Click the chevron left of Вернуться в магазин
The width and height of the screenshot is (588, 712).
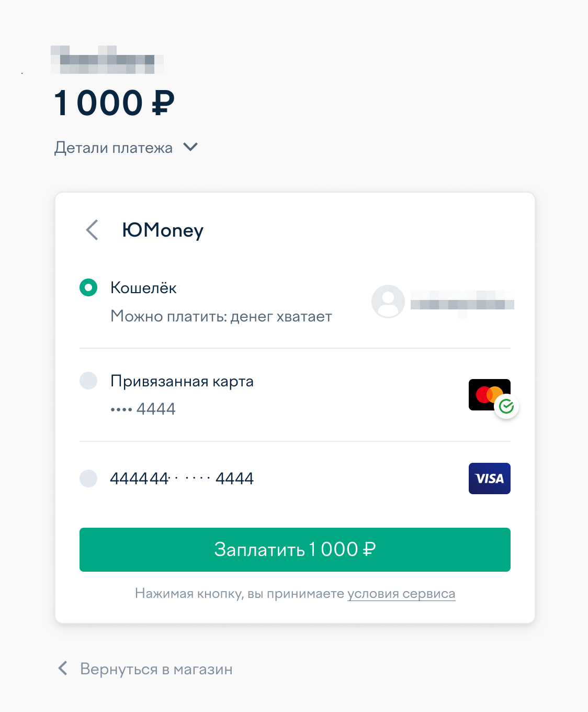(x=63, y=669)
